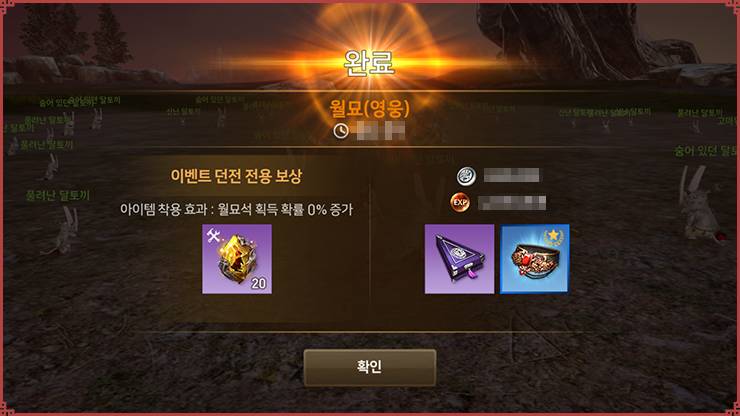Click the 완료 completion title

370,63
